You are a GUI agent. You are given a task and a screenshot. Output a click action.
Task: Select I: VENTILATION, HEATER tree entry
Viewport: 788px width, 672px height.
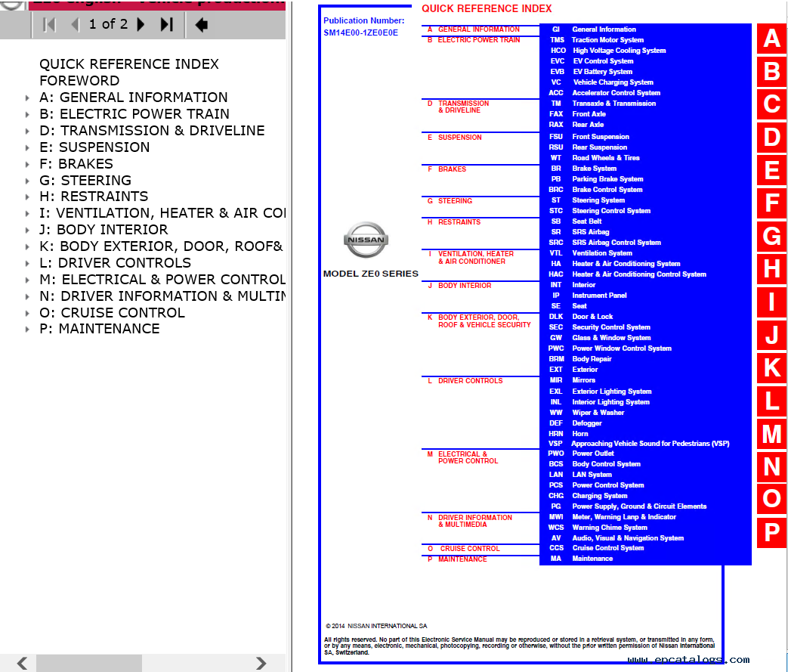click(x=162, y=213)
